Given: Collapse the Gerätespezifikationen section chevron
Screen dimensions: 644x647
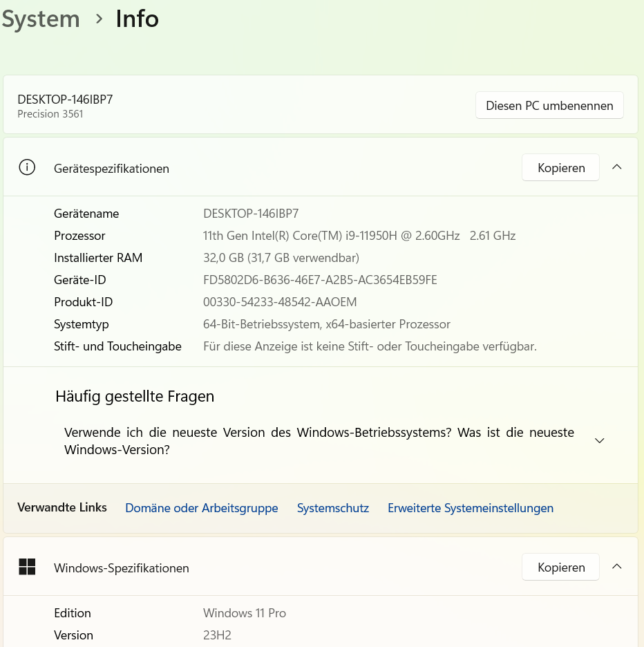Looking at the screenshot, I should (x=617, y=167).
